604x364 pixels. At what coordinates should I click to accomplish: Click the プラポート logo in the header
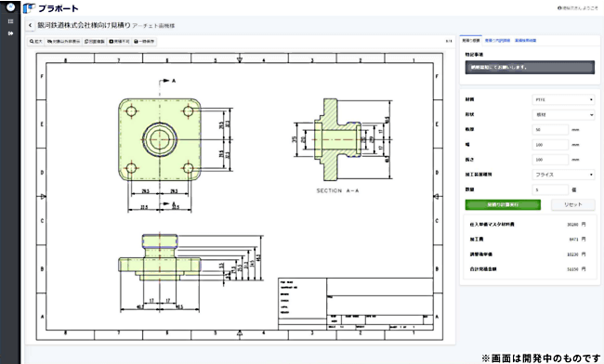point(50,8)
